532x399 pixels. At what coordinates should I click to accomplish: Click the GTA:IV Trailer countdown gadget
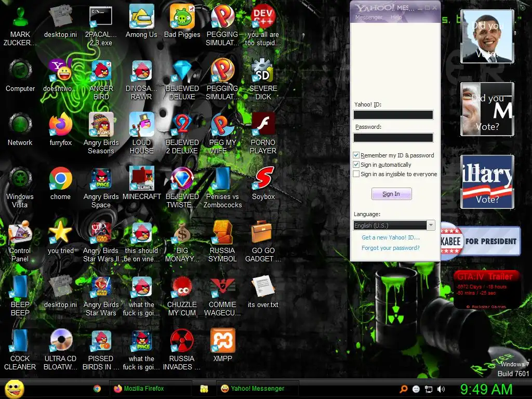click(486, 289)
